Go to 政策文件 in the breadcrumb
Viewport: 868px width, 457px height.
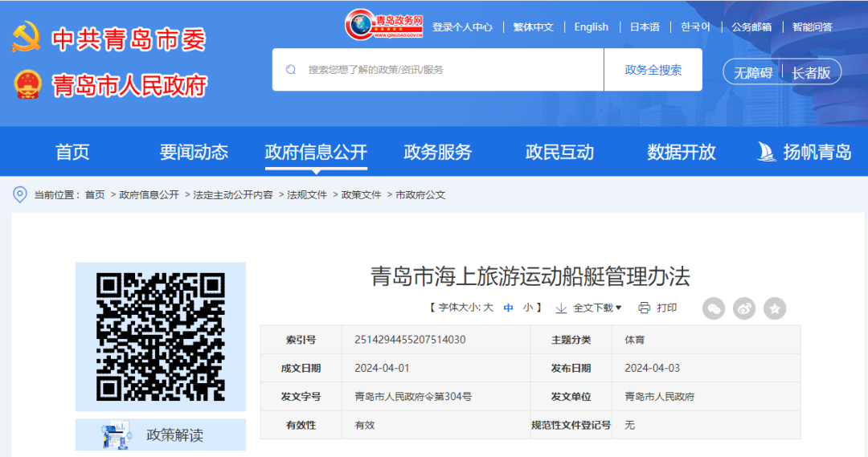coord(362,194)
